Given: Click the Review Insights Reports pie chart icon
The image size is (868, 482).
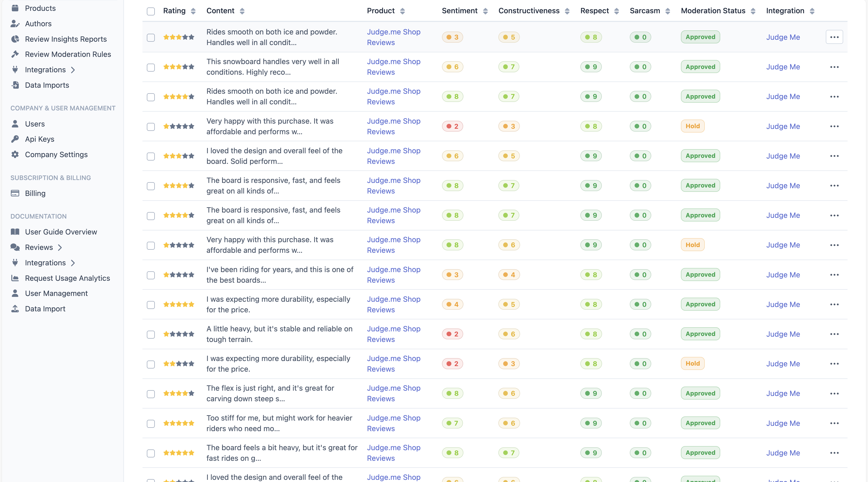Looking at the screenshot, I should point(15,39).
